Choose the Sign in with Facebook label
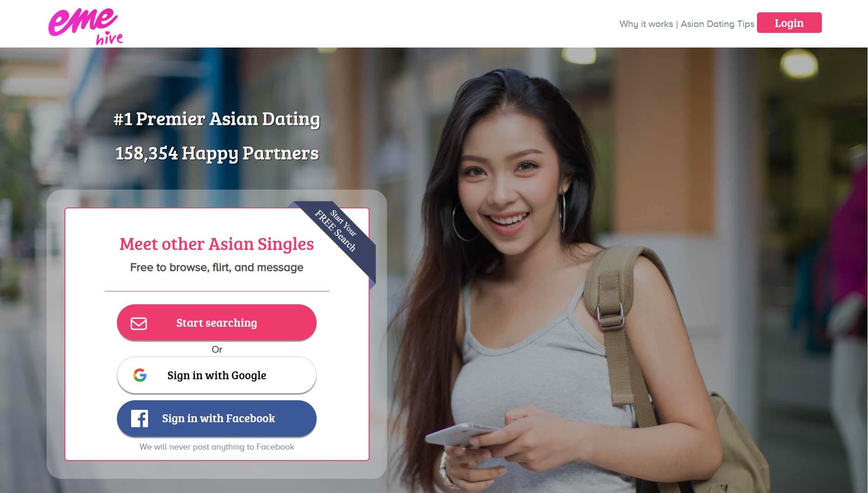The width and height of the screenshot is (868, 493). (x=218, y=419)
